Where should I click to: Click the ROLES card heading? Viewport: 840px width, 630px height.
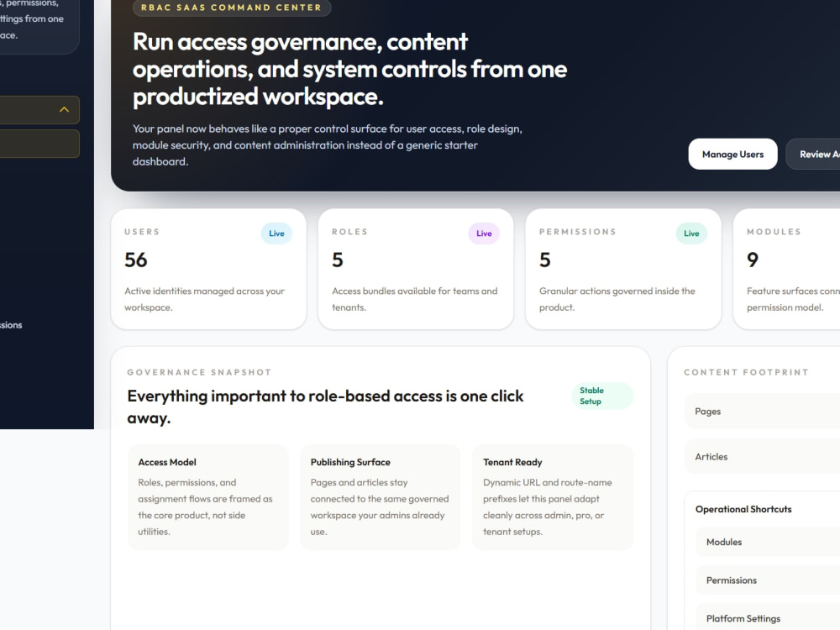click(x=349, y=232)
